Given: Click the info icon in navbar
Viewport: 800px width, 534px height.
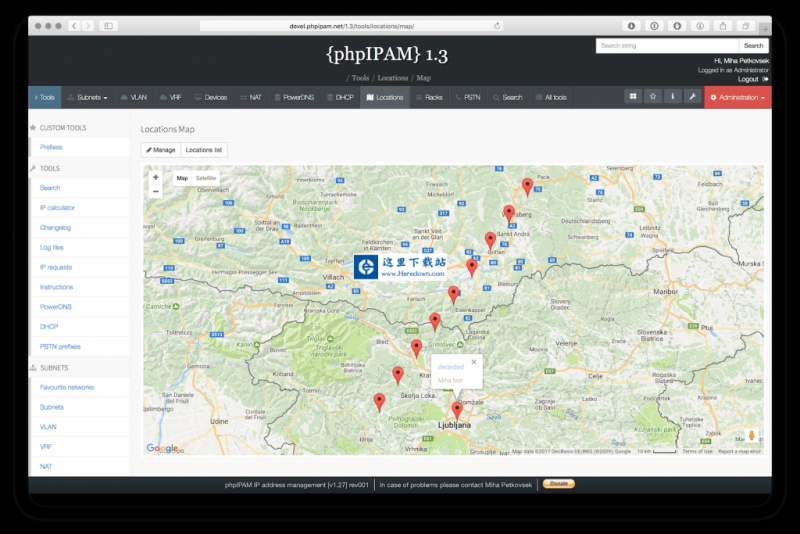Looking at the screenshot, I should click(672, 97).
